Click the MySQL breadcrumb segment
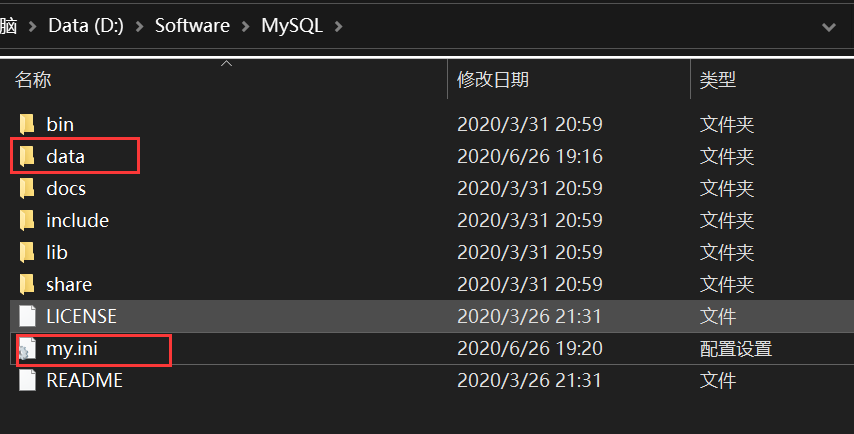 click(292, 26)
